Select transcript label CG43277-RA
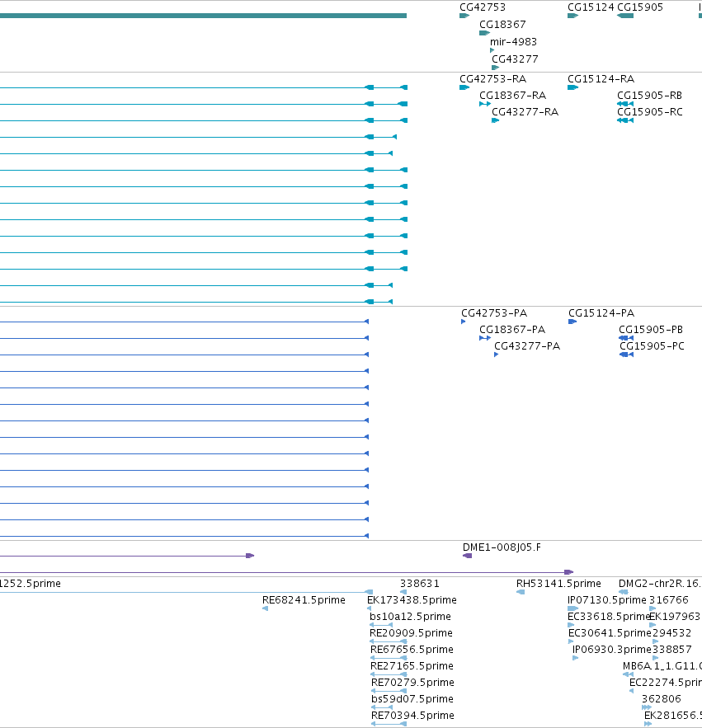 (x=525, y=112)
